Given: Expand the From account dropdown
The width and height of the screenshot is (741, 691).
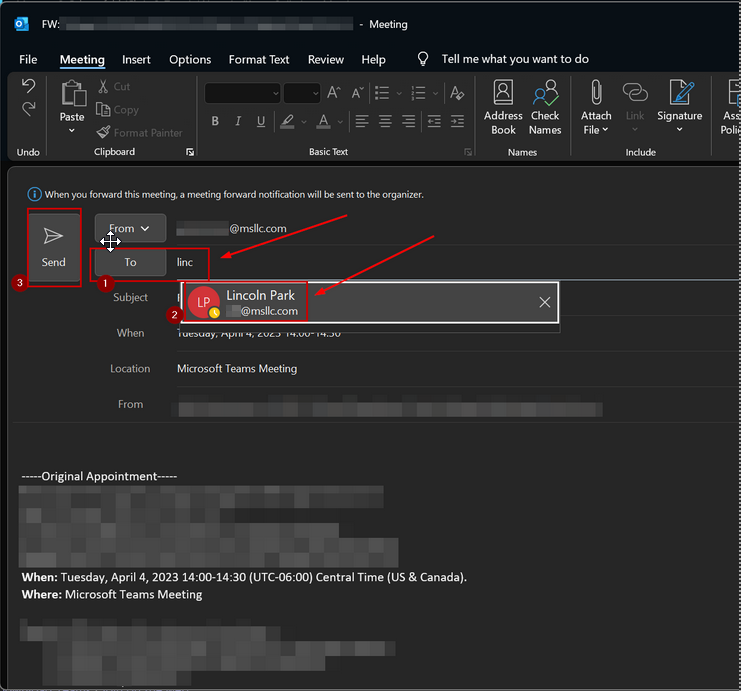Looking at the screenshot, I should pos(130,228).
